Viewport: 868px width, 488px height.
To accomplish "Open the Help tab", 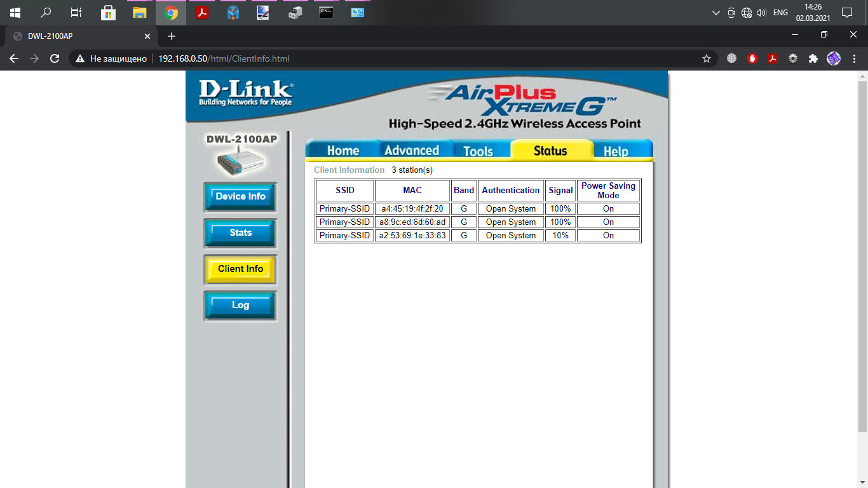I will 616,151.
